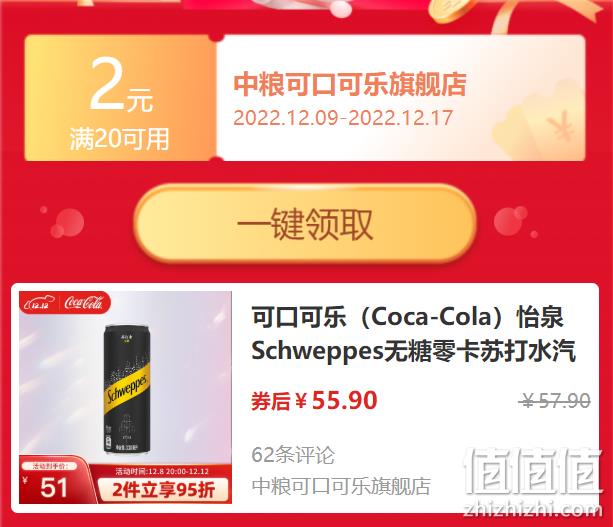Click the 券后 ¥55.90 price

pyautogui.click(x=314, y=400)
